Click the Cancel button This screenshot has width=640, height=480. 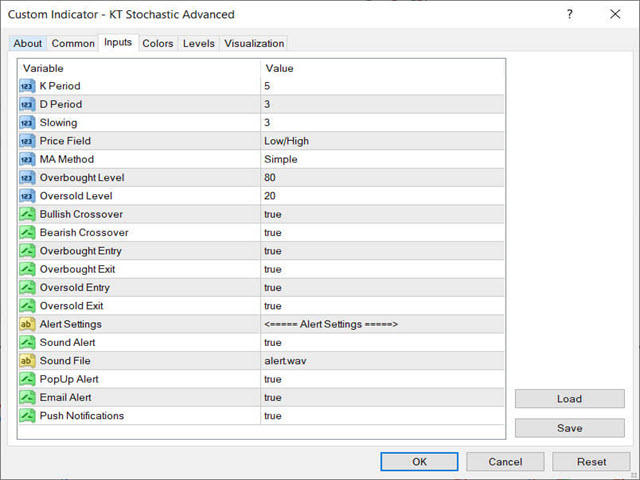tap(505, 462)
